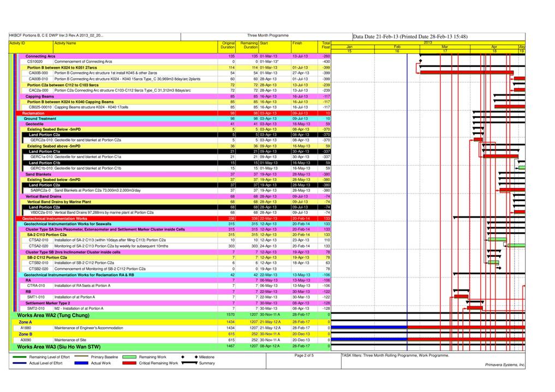
Task: Click blue actual work bar for A1880
Action: point(369,327)
